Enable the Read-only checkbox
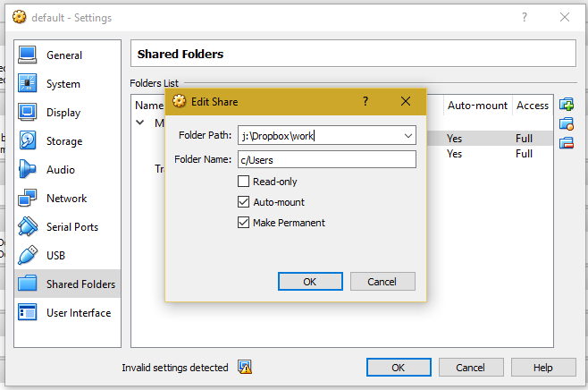 tap(243, 182)
